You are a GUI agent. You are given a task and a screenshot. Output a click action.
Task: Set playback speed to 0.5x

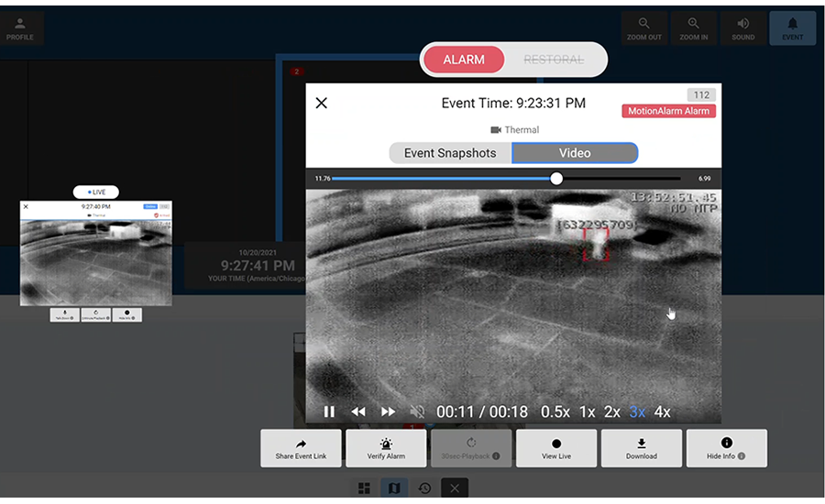(555, 411)
